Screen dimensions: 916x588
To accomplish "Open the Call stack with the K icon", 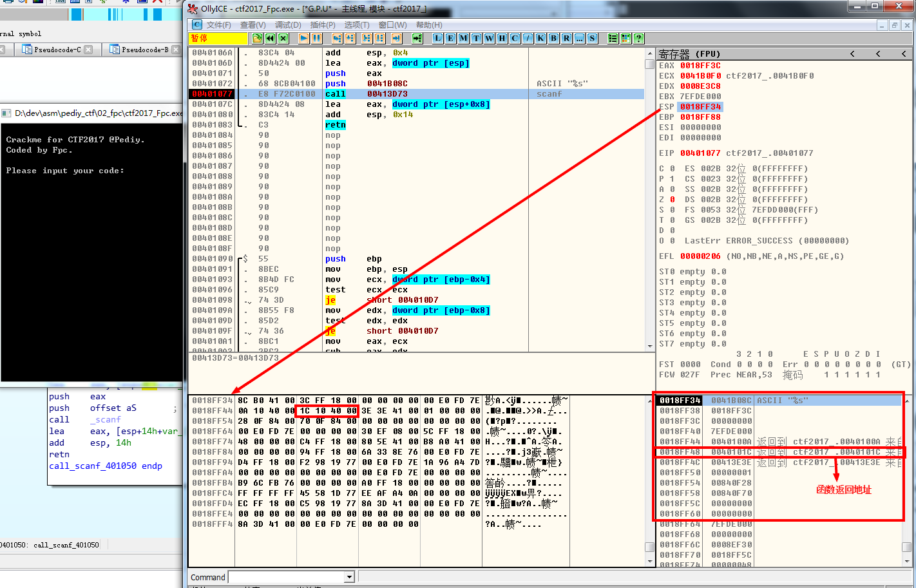I will 541,38.
